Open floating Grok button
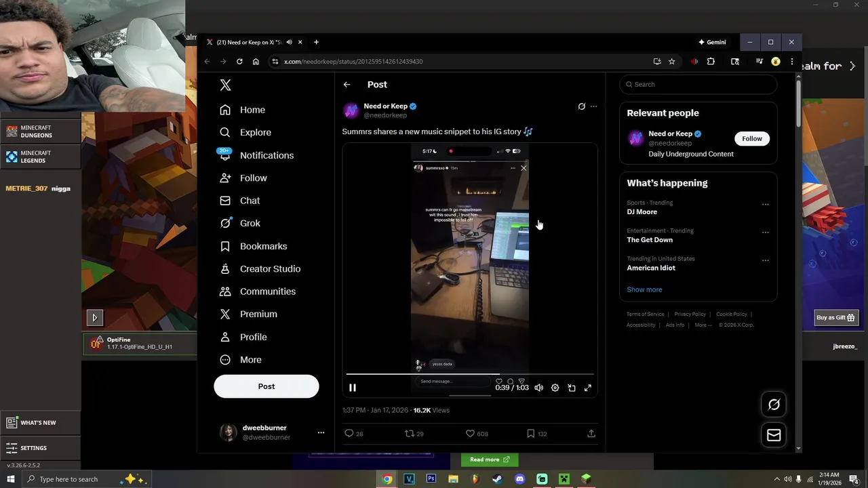The width and height of the screenshot is (868, 488). [x=774, y=405]
